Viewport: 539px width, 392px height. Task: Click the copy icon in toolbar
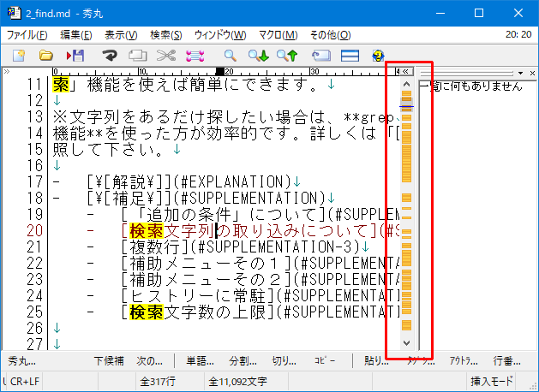coord(138,56)
